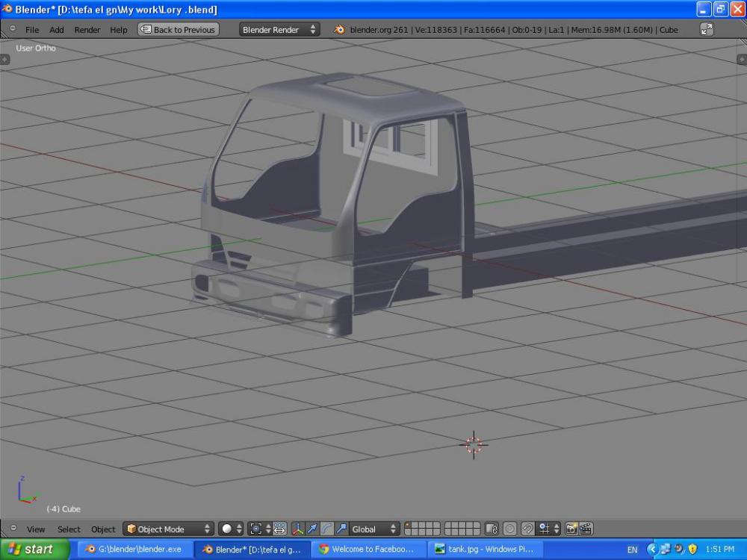The height and width of the screenshot is (560, 747).
Task: Click the 3D manipulator toggle icon
Action: 297,529
